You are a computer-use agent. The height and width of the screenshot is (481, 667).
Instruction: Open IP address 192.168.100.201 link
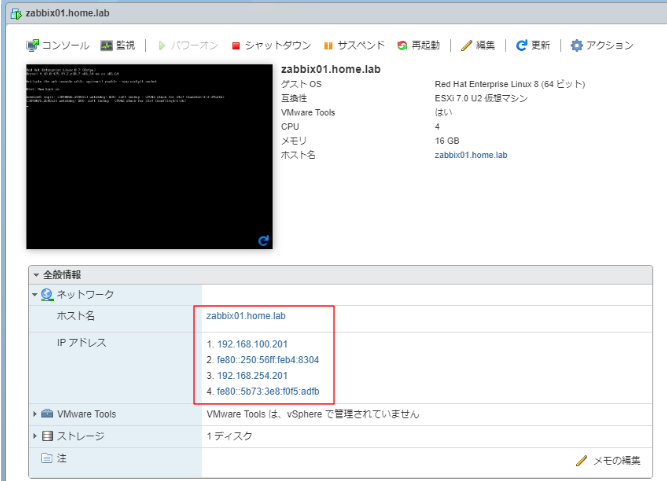tap(252, 344)
